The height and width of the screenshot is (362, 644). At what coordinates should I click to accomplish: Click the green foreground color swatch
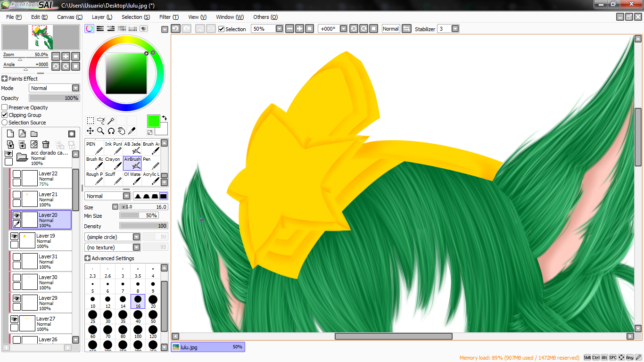153,121
